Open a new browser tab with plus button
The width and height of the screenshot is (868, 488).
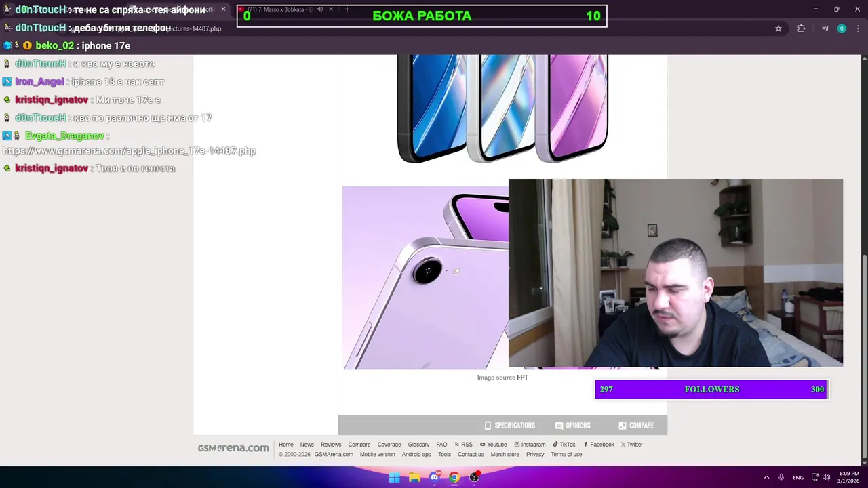[347, 9]
